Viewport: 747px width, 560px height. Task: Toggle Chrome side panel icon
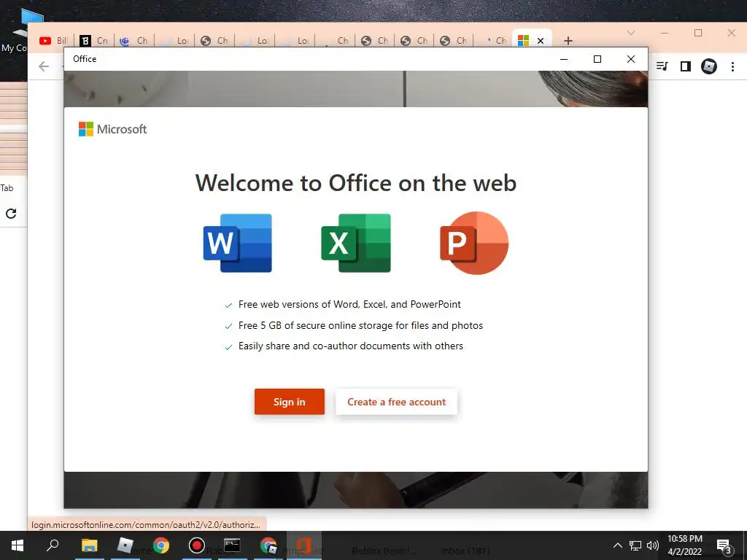[686, 66]
